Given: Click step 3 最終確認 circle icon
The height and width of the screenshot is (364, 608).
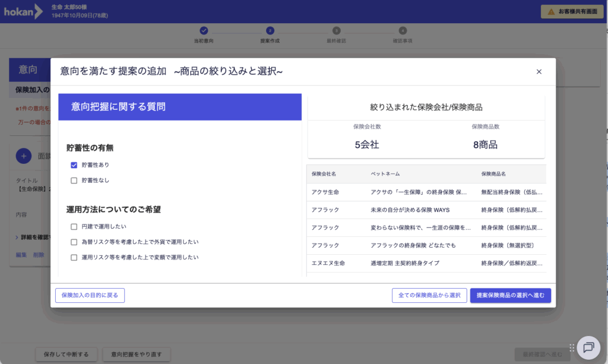Looking at the screenshot, I should (336, 30).
